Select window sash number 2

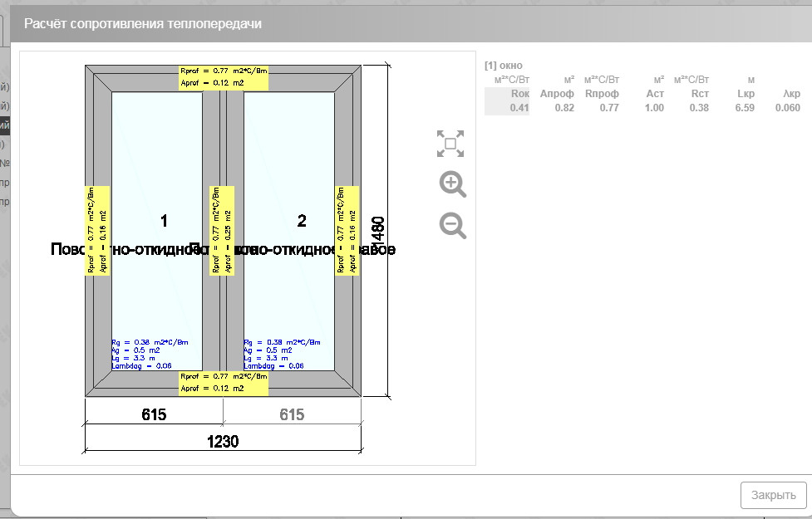[302, 220]
